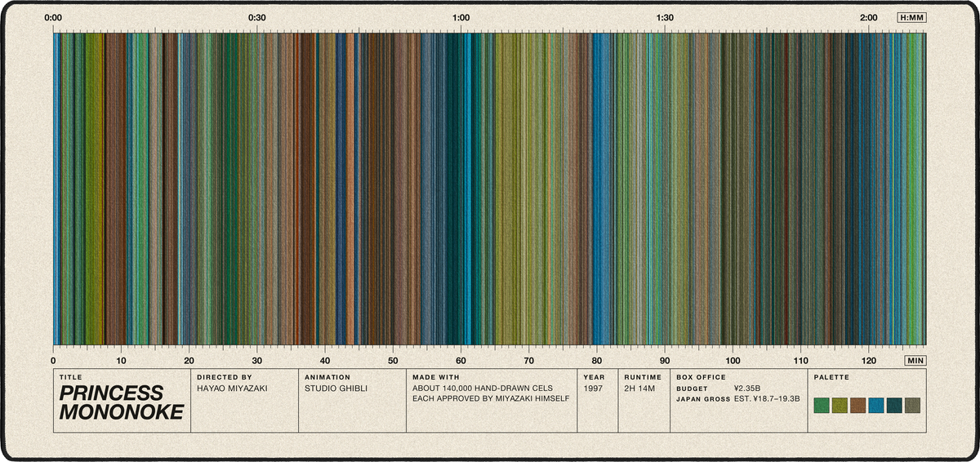Screen dimensions: 980x462
Task: Click the 1997 year value
Action: (x=594, y=389)
